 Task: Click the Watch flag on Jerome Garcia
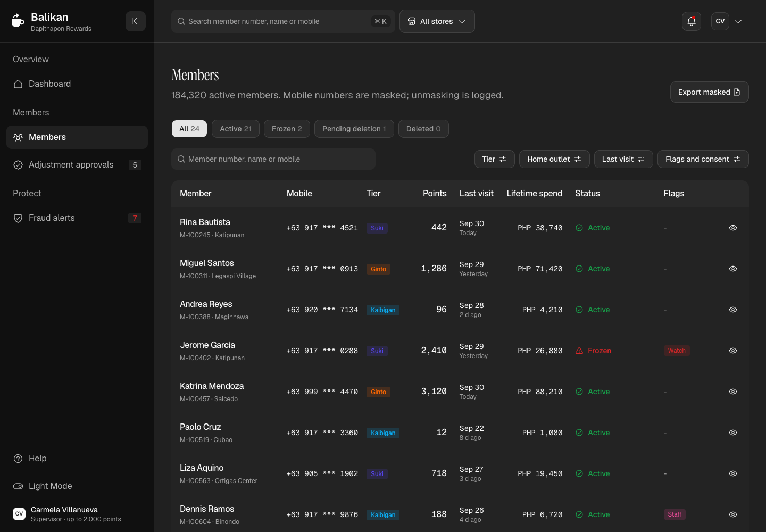tap(677, 351)
